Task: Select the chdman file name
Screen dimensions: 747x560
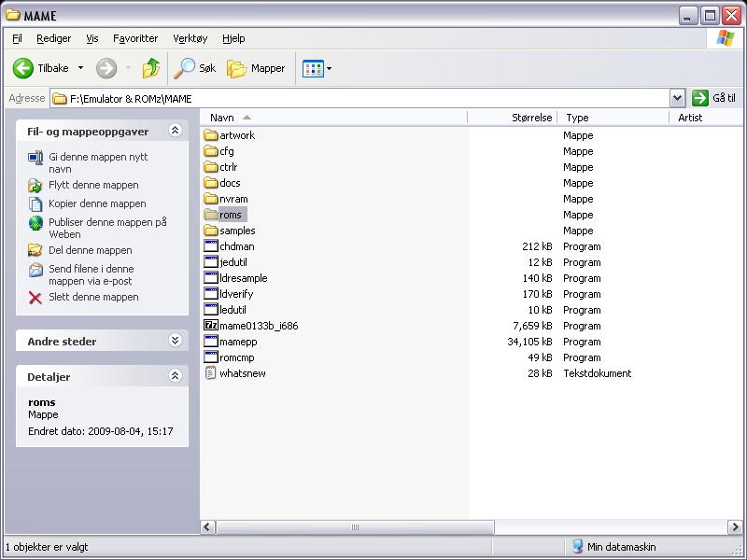Action: [237, 246]
